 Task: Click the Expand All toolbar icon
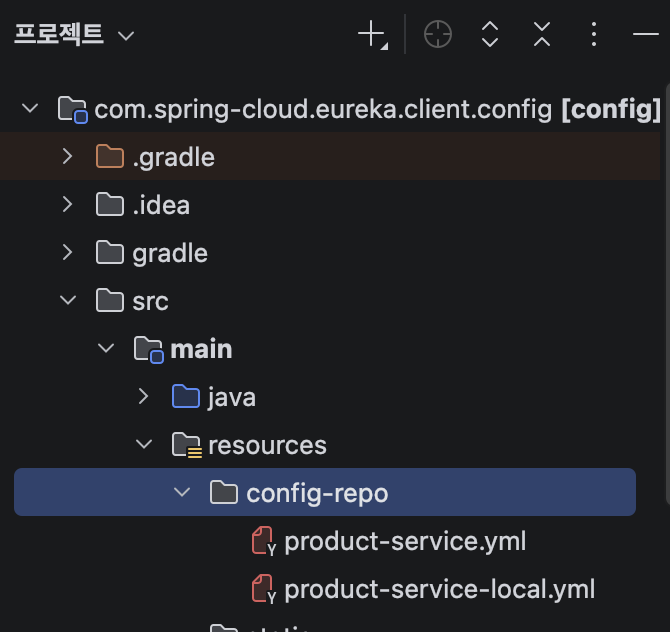490,35
